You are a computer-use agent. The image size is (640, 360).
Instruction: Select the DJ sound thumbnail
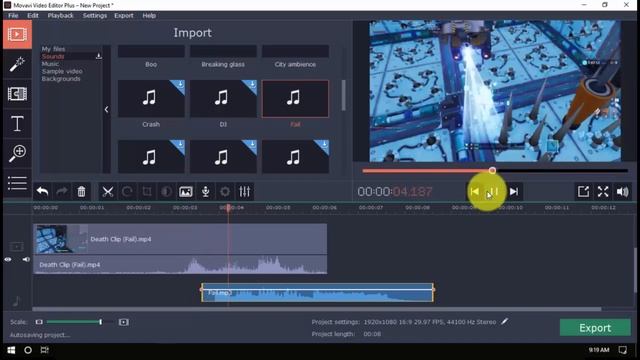click(x=223, y=98)
